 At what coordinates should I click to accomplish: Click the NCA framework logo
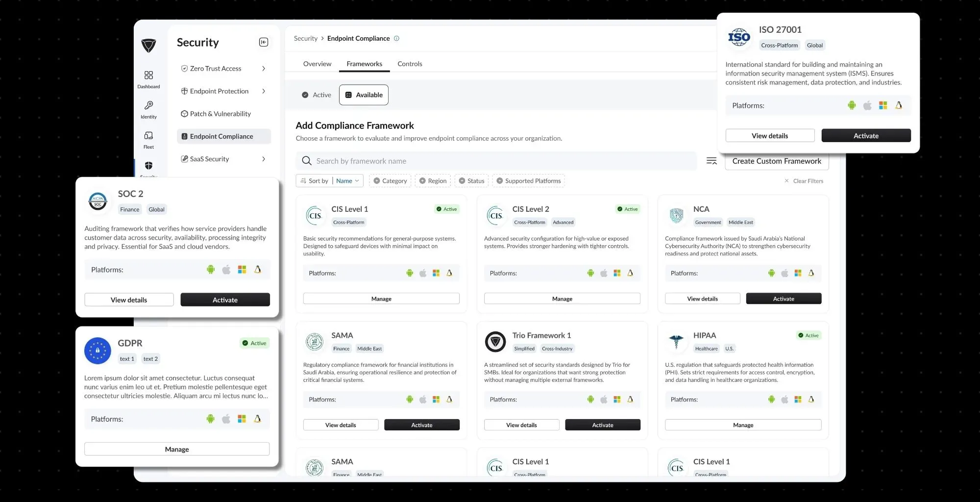676,216
